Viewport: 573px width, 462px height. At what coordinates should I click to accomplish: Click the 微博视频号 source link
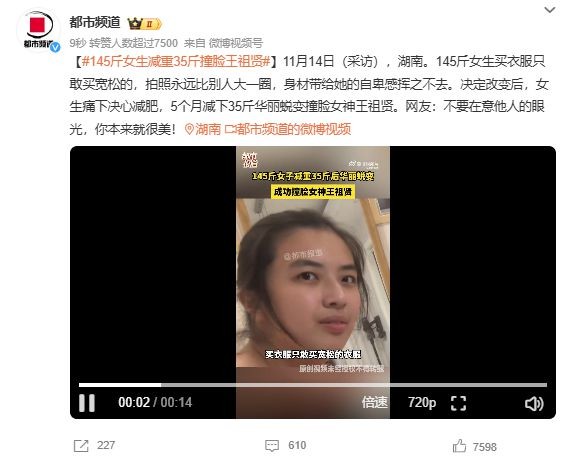click(x=236, y=43)
